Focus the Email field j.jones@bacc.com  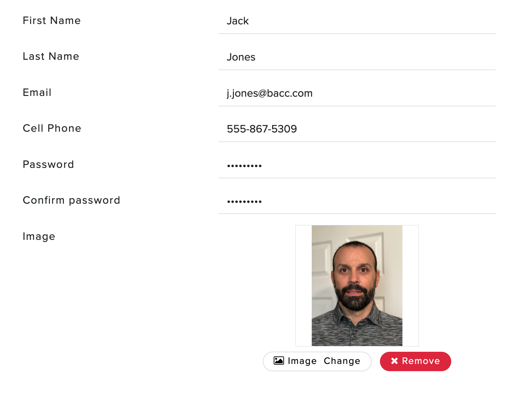[357, 93]
